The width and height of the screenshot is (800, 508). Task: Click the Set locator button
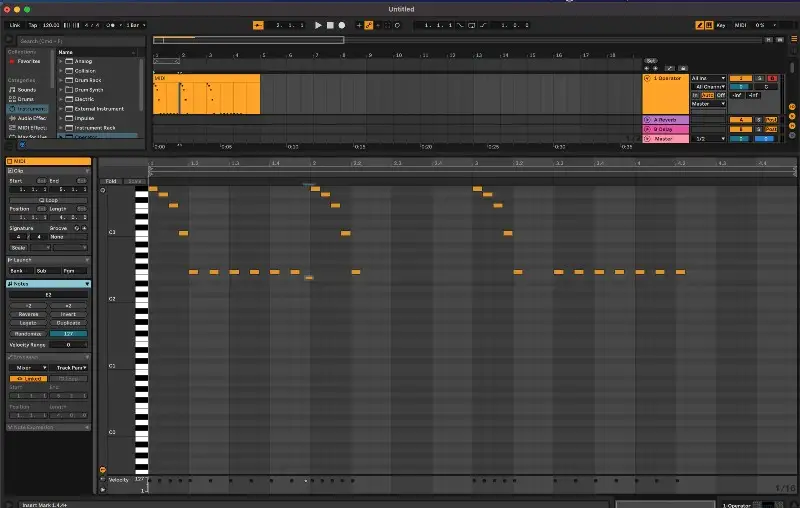coord(651,61)
